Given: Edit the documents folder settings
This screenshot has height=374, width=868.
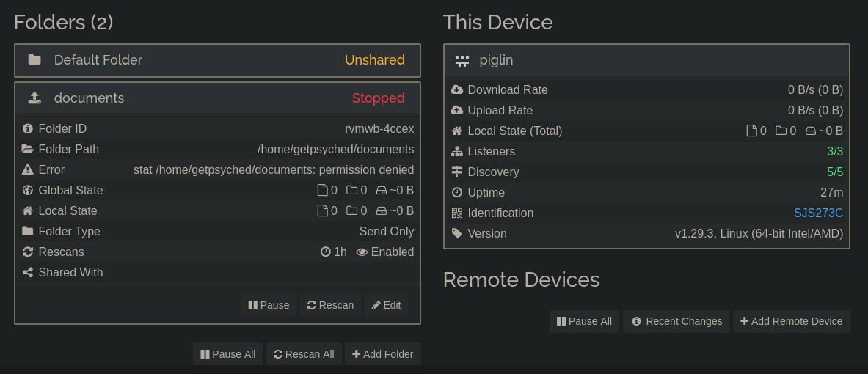Looking at the screenshot, I should [387, 305].
